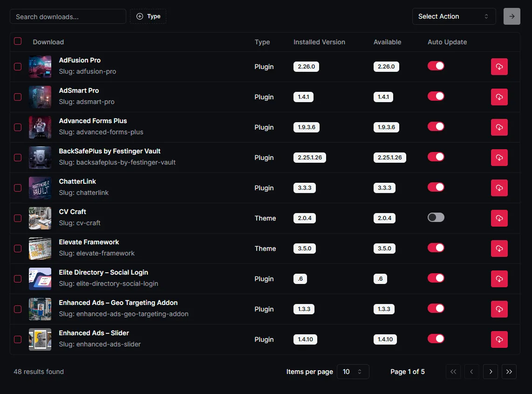Enable auto update for CV Craft
This screenshot has width=532, height=394.
436,217
